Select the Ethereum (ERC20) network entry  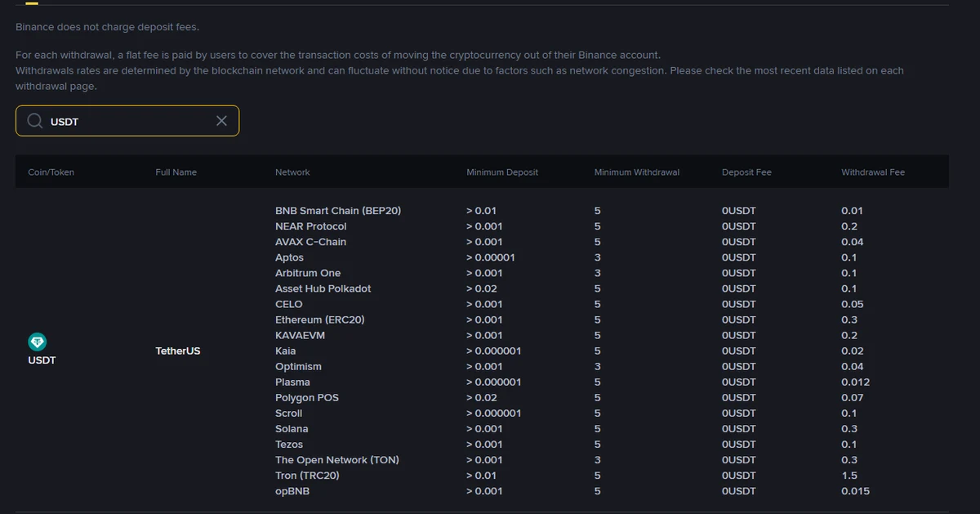pyautogui.click(x=320, y=320)
